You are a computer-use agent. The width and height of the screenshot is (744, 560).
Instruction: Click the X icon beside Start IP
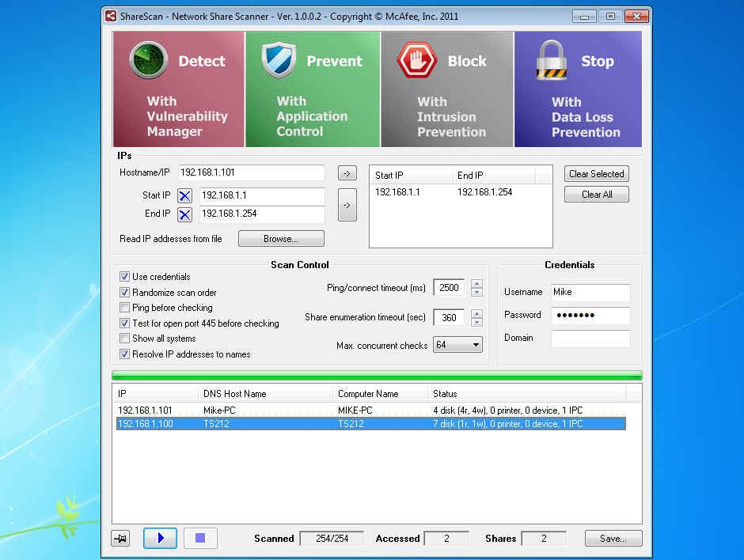(x=184, y=196)
